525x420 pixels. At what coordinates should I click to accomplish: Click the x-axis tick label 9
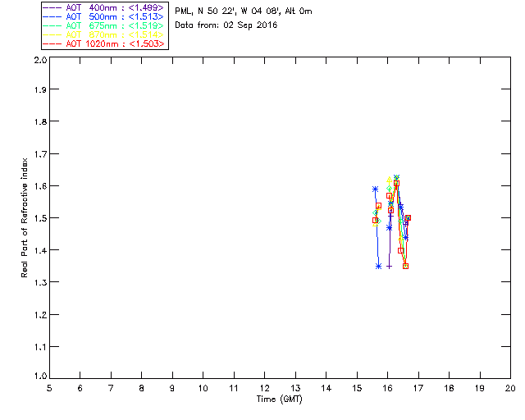click(172, 388)
